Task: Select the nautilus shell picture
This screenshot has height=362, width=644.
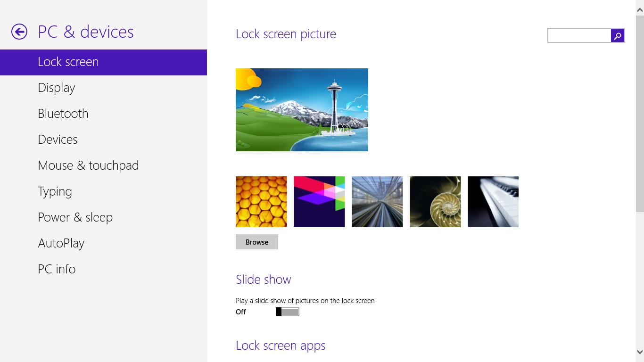Action: click(435, 202)
